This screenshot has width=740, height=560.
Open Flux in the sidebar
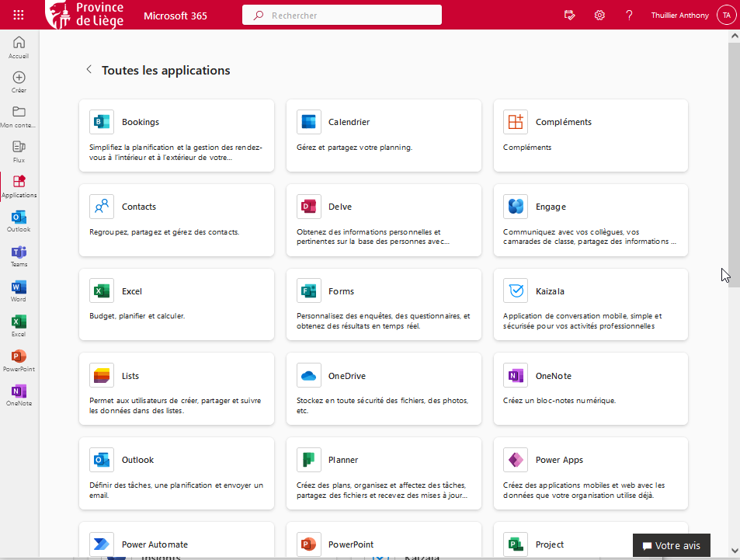coord(19,151)
